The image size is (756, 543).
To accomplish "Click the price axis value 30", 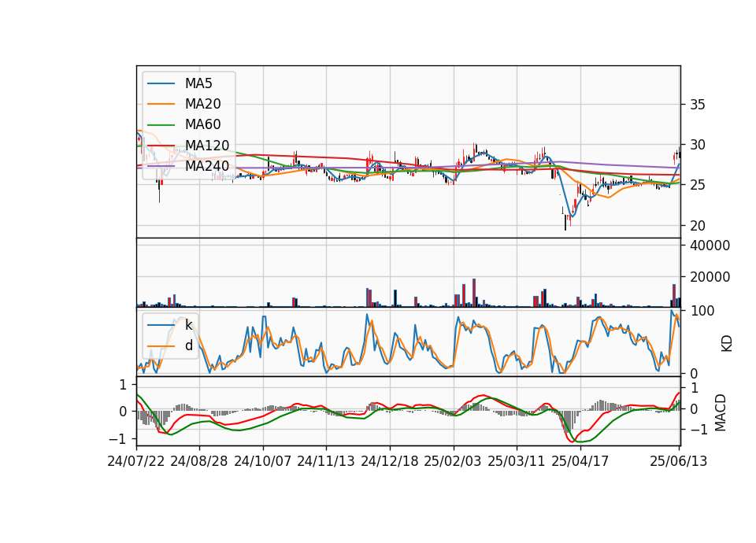I will click(x=697, y=145).
